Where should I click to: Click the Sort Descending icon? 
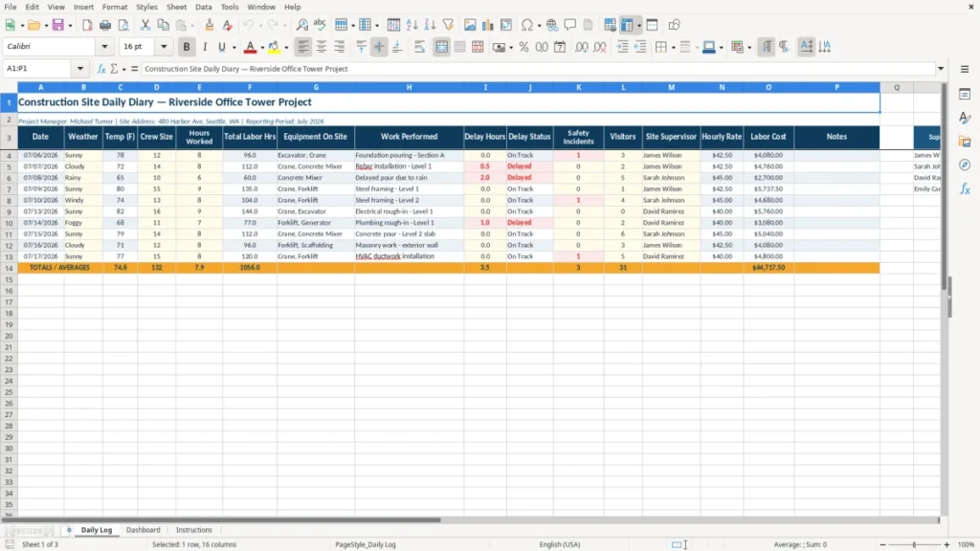430,25
